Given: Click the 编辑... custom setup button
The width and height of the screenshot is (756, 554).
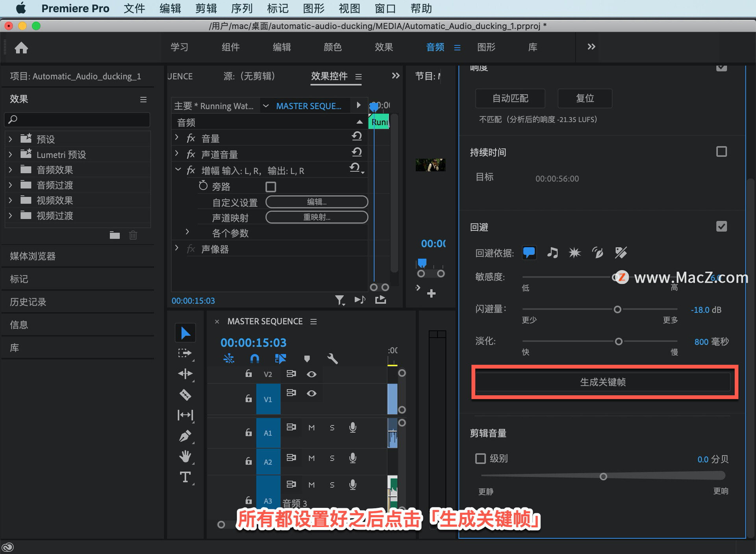Looking at the screenshot, I should 317,202.
